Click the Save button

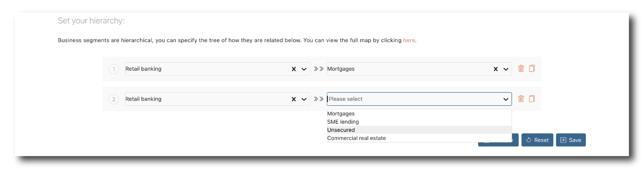click(571, 140)
